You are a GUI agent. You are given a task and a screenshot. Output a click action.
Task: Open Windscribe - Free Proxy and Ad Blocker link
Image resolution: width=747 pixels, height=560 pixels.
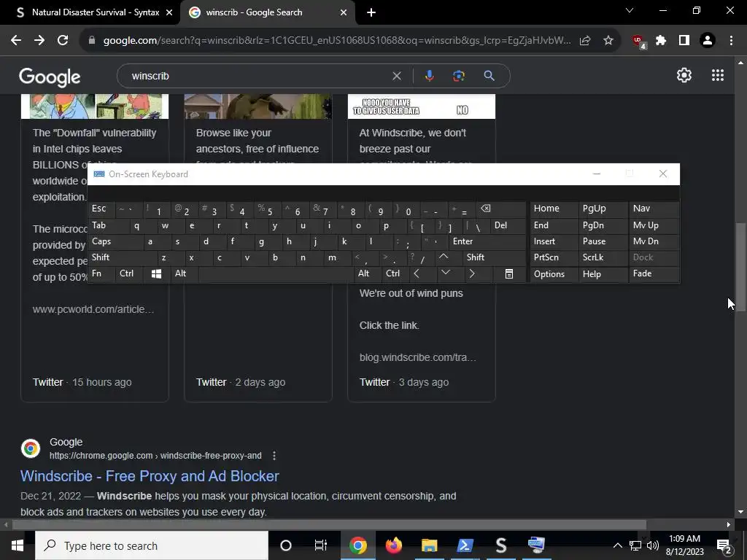pyautogui.click(x=150, y=475)
